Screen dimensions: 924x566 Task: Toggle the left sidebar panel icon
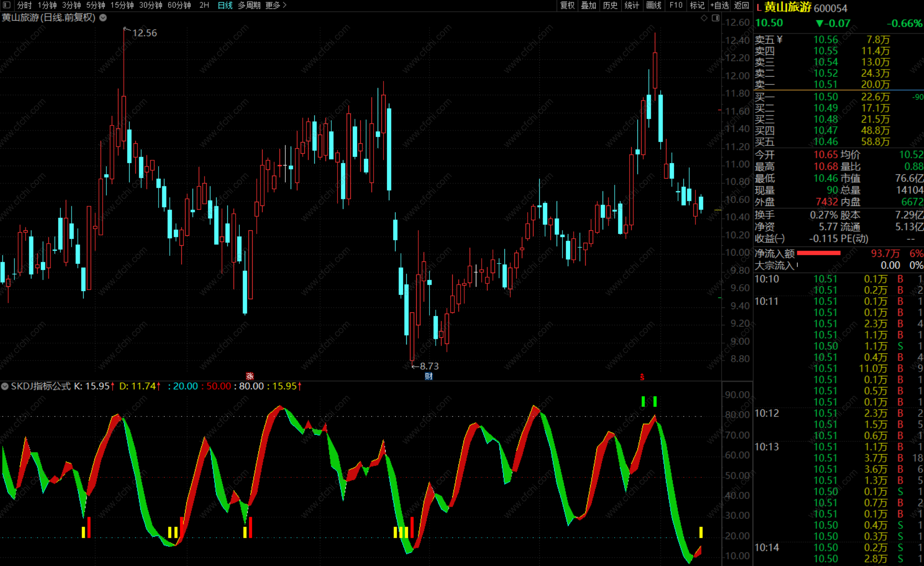click(x=7, y=5)
